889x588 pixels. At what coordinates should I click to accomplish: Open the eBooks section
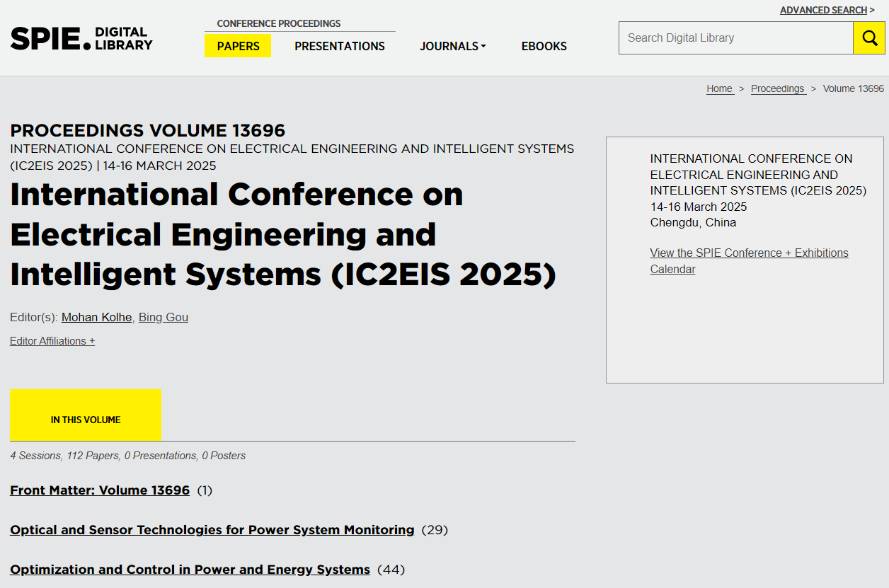click(x=544, y=46)
